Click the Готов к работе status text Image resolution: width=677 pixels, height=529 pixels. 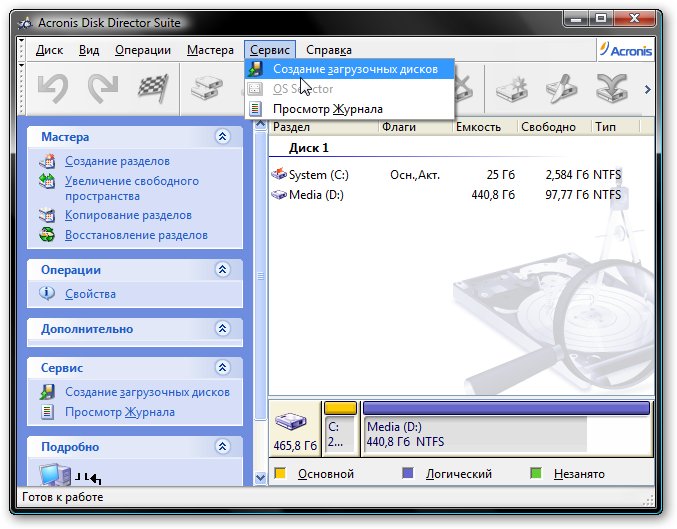click(63, 497)
